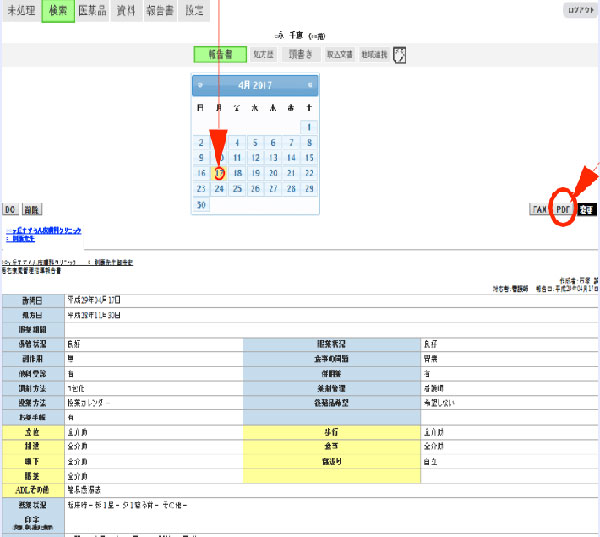Click the '4月 2017' calendar title
This screenshot has height=537, width=600.
(x=255, y=85)
